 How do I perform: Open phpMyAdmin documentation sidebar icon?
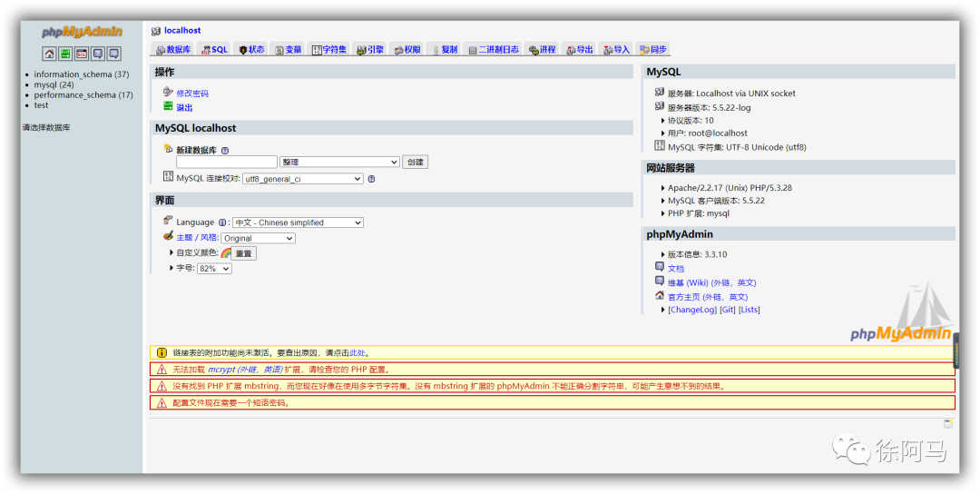[x=98, y=54]
